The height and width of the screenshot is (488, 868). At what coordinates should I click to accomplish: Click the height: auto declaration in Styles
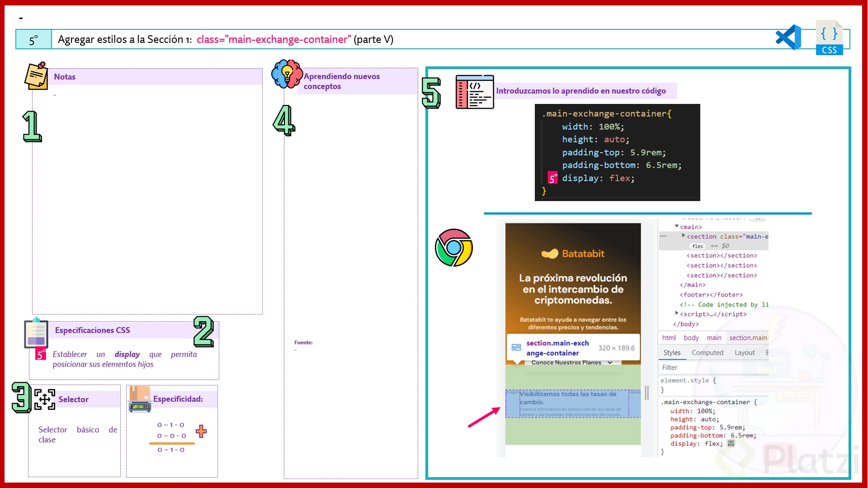pos(694,419)
